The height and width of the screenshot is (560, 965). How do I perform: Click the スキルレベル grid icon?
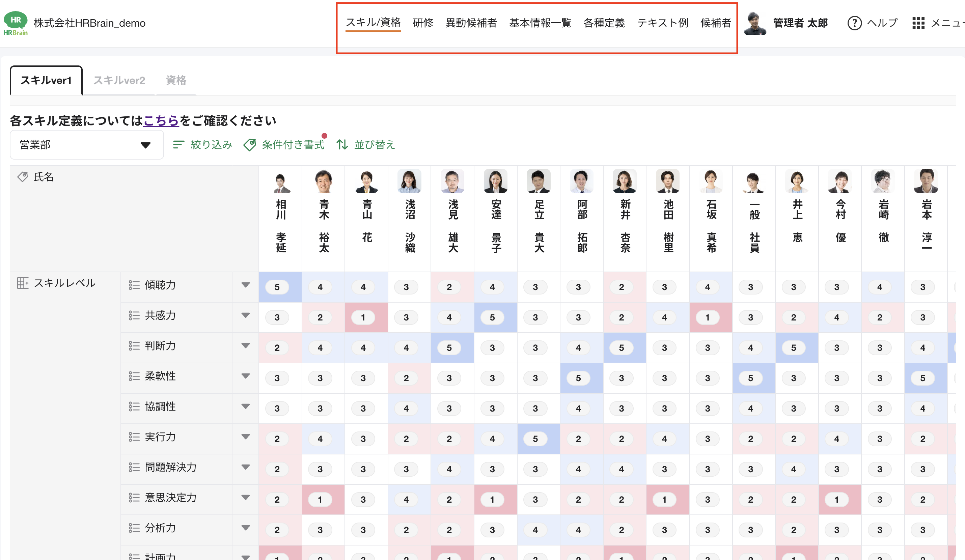pos(22,283)
